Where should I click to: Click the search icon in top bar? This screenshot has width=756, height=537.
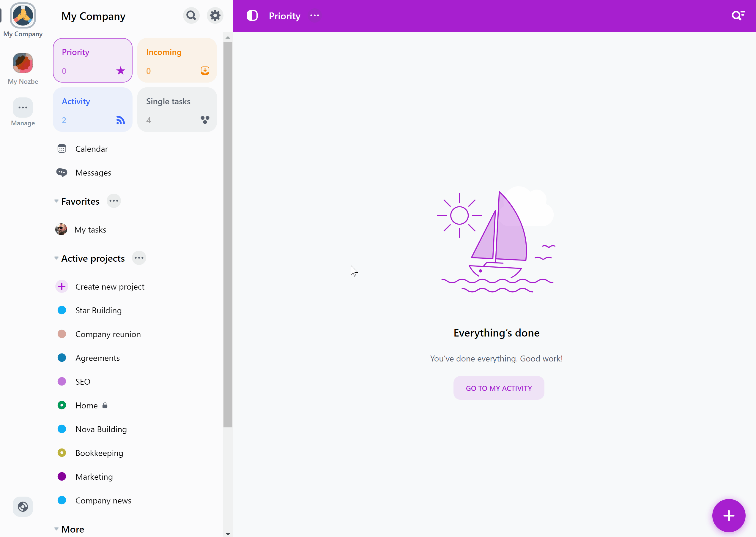click(x=738, y=16)
